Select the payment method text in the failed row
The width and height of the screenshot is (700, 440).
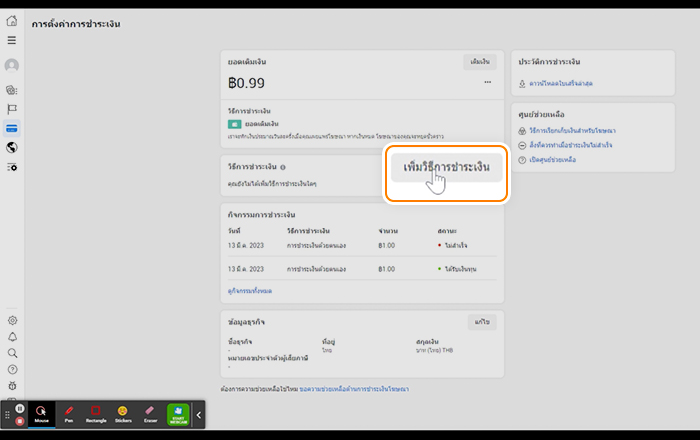point(317,245)
